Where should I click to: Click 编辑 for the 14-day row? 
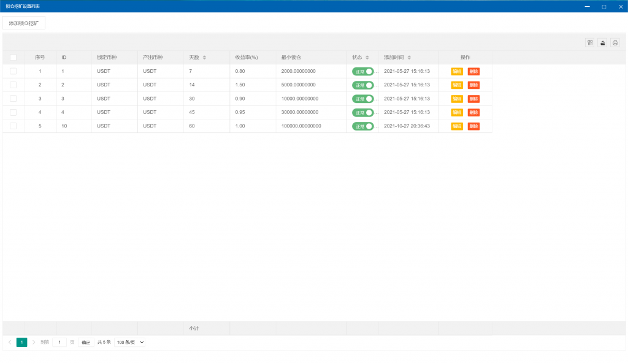click(x=457, y=85)
